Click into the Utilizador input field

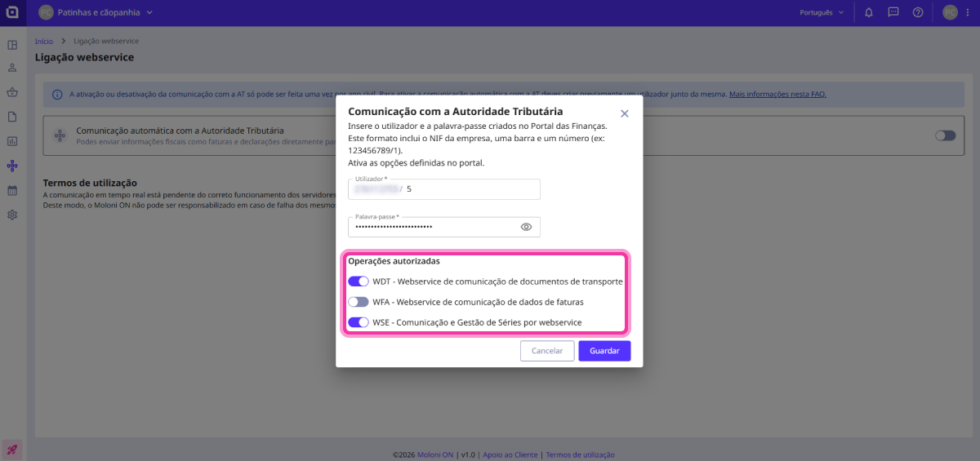[444, 188]
